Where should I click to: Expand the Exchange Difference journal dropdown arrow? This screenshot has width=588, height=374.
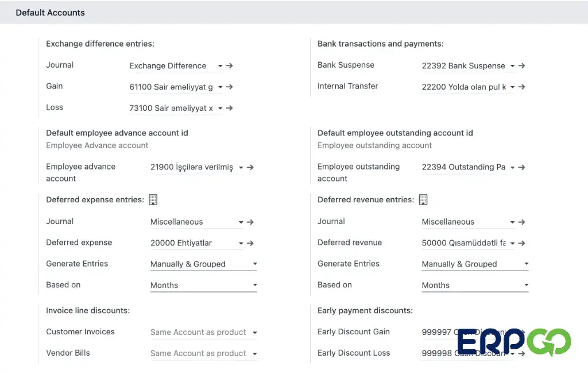(220, 66)
